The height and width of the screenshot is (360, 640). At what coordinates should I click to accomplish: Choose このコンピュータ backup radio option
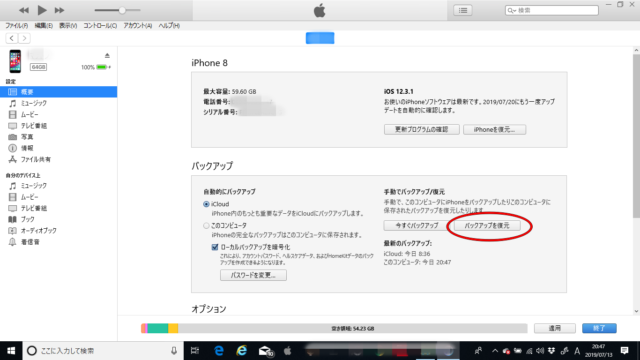pyautogui.click(x=206, y=225)
